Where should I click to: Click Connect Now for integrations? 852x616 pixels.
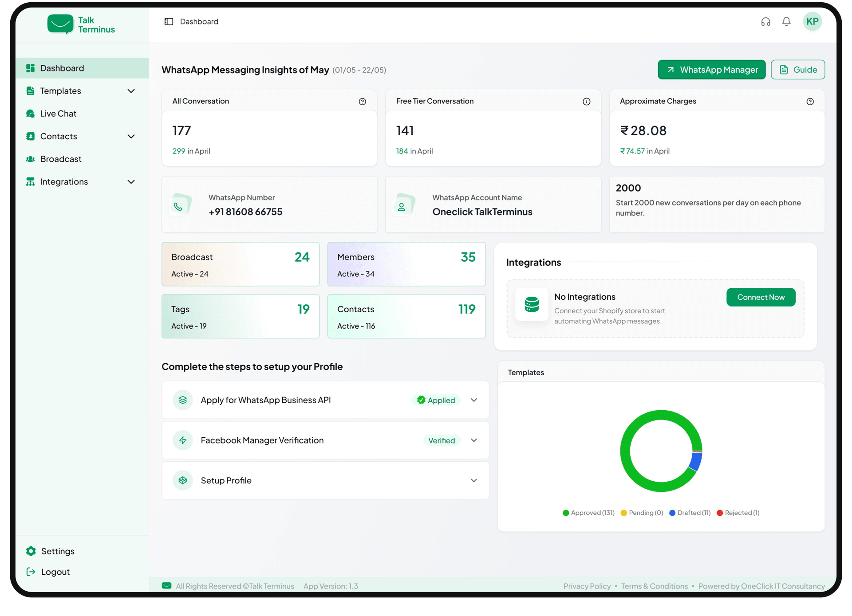(x=761, y=297)
